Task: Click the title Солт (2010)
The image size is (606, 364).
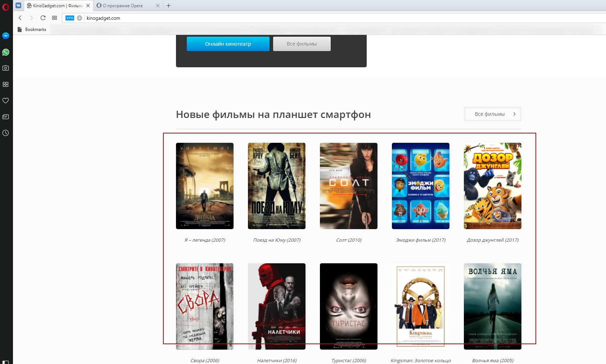Action: pos(349,240)
